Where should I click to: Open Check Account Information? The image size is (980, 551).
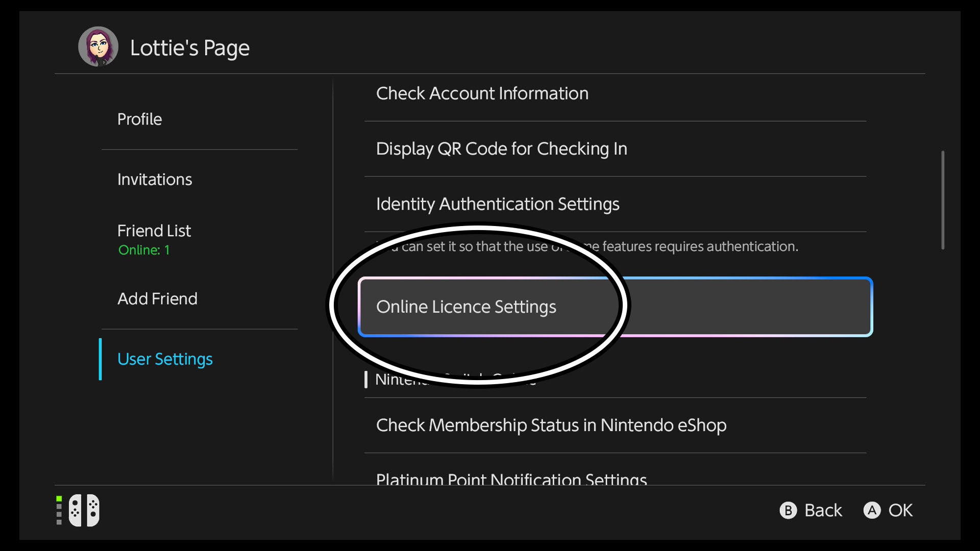coord(482,94)
